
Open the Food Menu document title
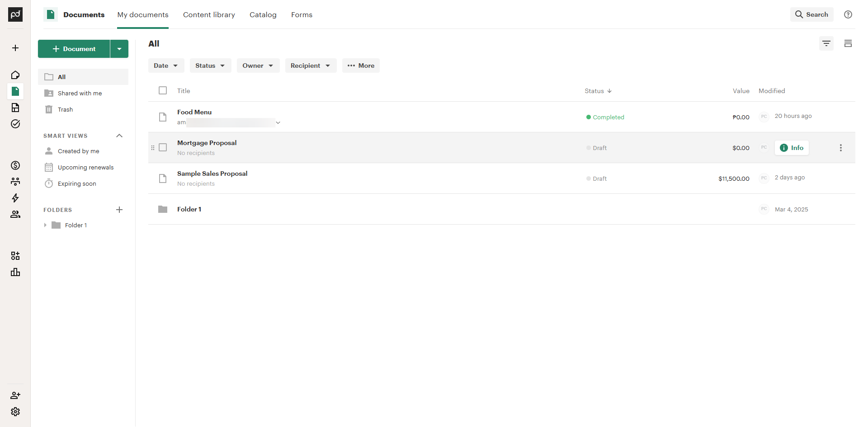pos(194,112)
